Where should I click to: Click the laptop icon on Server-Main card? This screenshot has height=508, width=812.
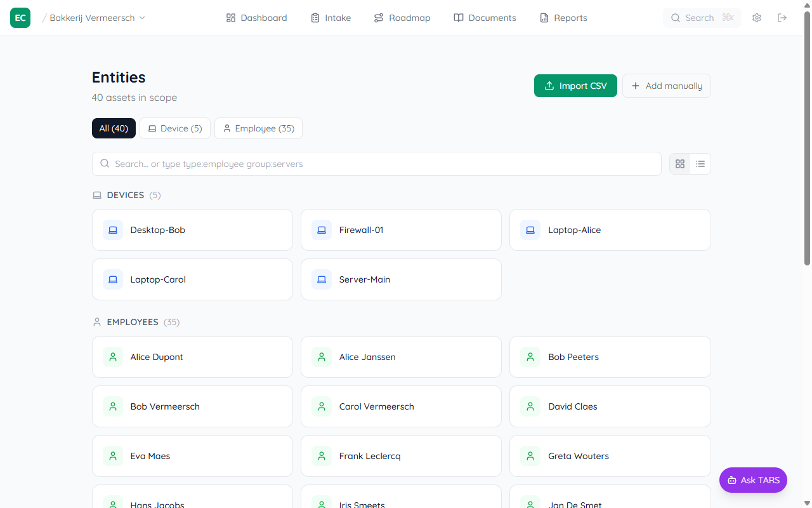pos(322,279)
